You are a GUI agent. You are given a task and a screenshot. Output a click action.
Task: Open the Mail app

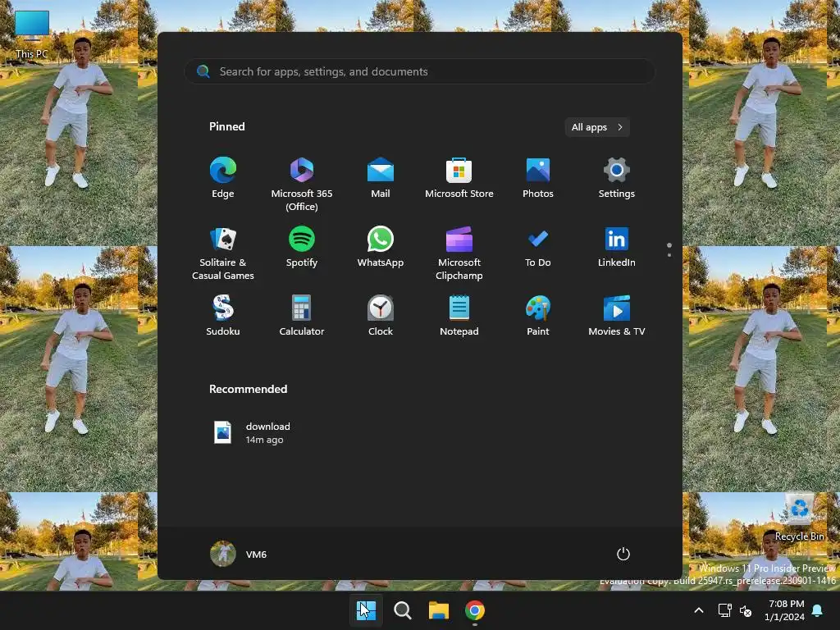[x=381, y=178]
